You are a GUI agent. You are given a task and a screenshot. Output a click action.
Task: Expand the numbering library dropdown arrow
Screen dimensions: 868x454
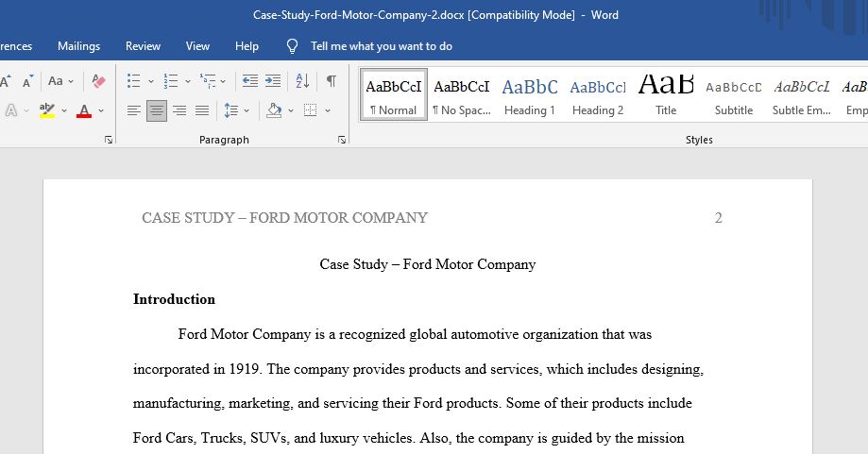click(188, 82)
